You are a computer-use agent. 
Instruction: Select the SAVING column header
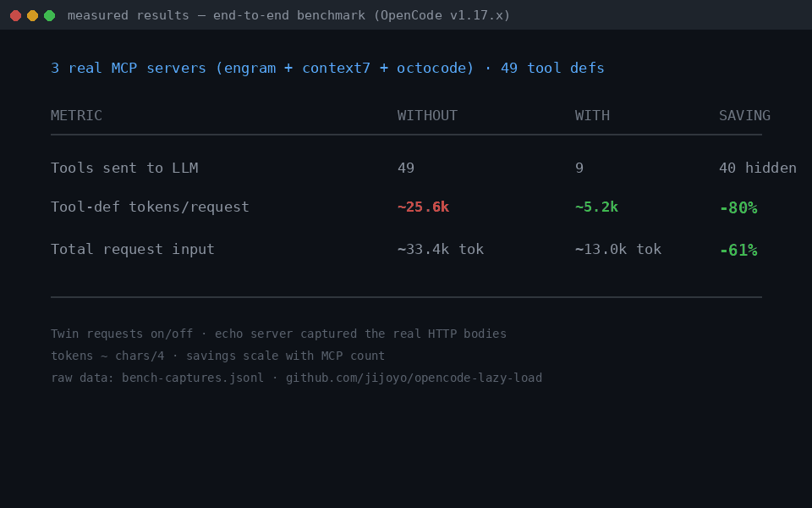click(x=744, y=115)
